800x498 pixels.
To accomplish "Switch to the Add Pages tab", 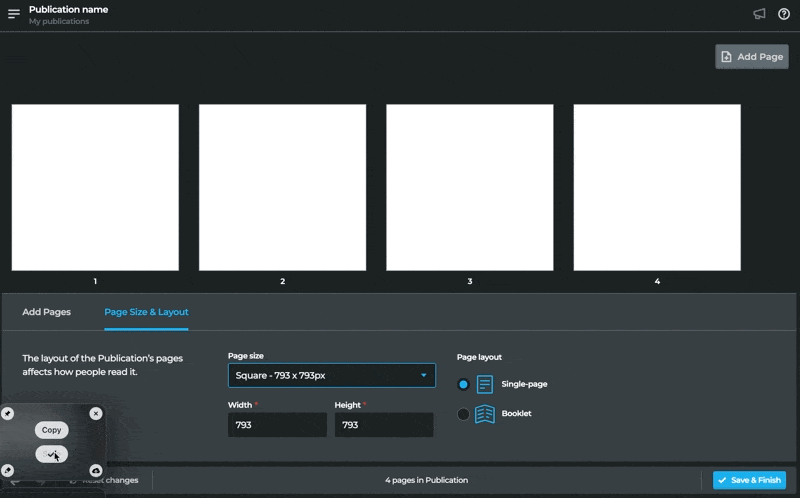I will [47, 312].
